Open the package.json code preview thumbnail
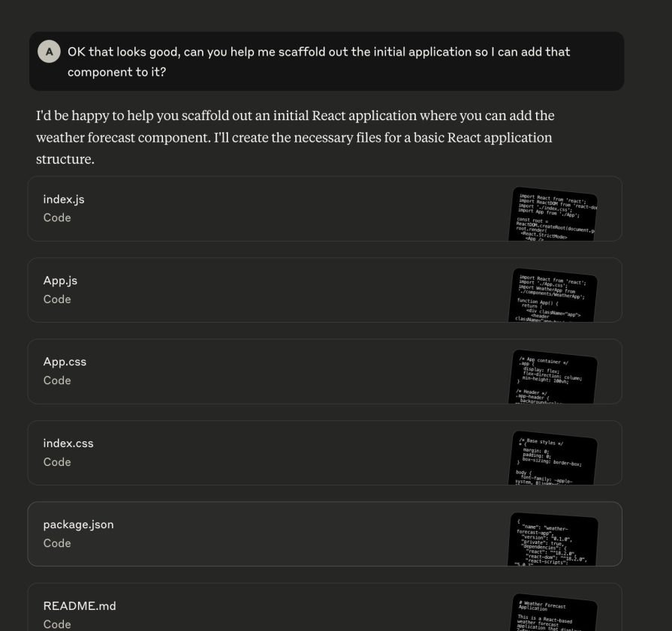 click(x=554, y=540)
